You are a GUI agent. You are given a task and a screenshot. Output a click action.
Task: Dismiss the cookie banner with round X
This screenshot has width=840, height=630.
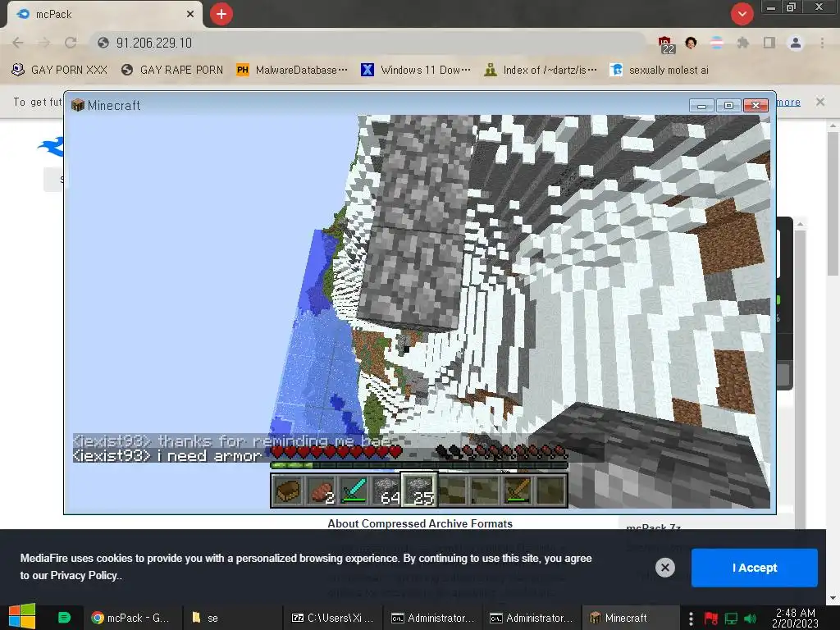[x=664, y=568]
